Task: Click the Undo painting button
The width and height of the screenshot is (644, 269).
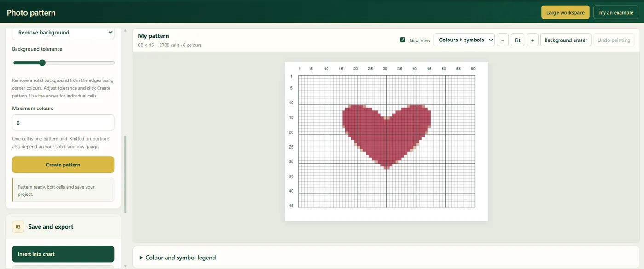Action: (614, 40)
